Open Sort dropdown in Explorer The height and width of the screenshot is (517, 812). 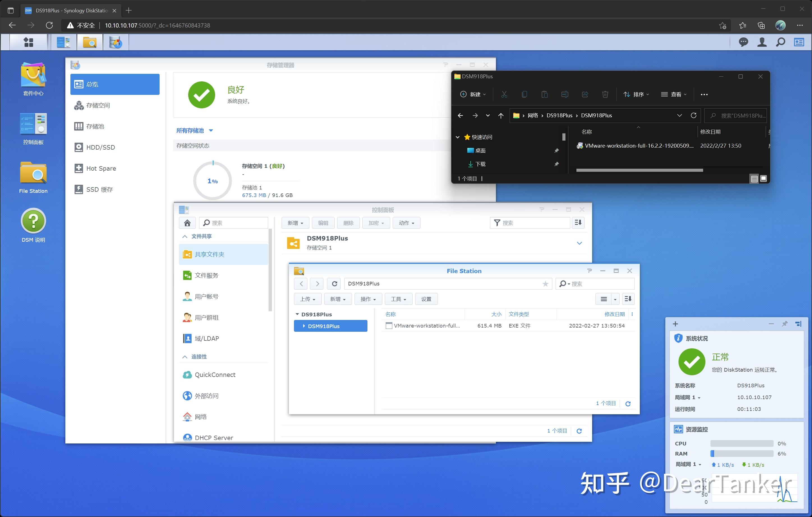click(636, 95)
